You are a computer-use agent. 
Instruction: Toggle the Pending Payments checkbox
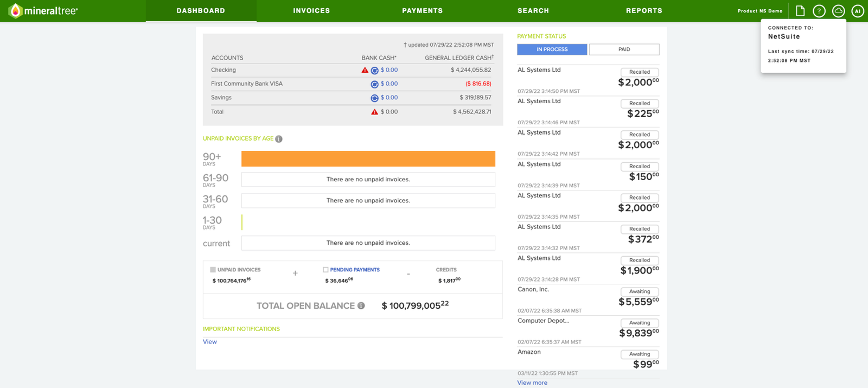325,270
